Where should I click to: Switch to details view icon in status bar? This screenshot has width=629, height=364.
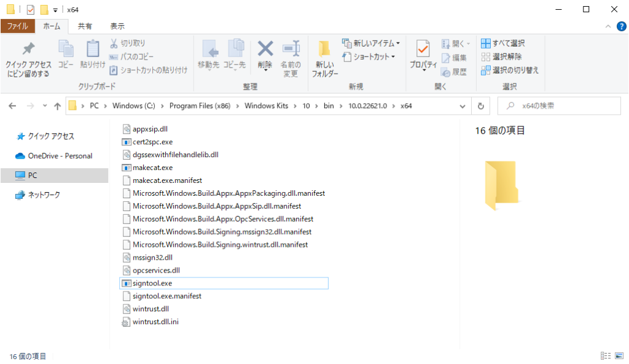pos(606,355)
